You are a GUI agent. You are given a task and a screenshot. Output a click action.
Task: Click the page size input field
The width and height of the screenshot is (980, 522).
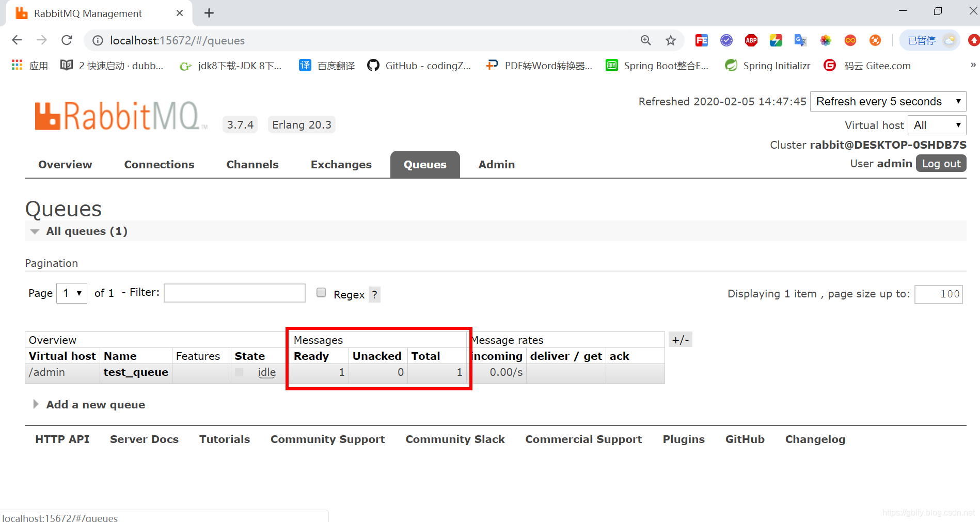[x=938, y=294]
